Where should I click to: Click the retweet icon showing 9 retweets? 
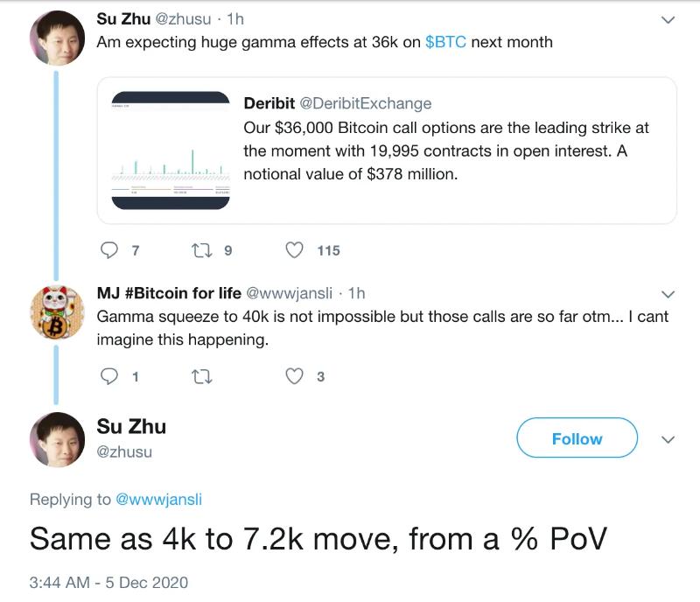tap(201, 250)
